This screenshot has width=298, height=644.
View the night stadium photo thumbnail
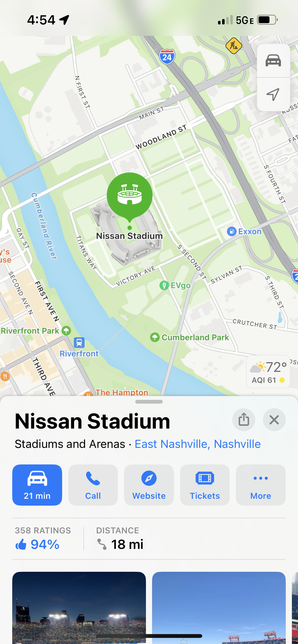(x=79, y=608)
